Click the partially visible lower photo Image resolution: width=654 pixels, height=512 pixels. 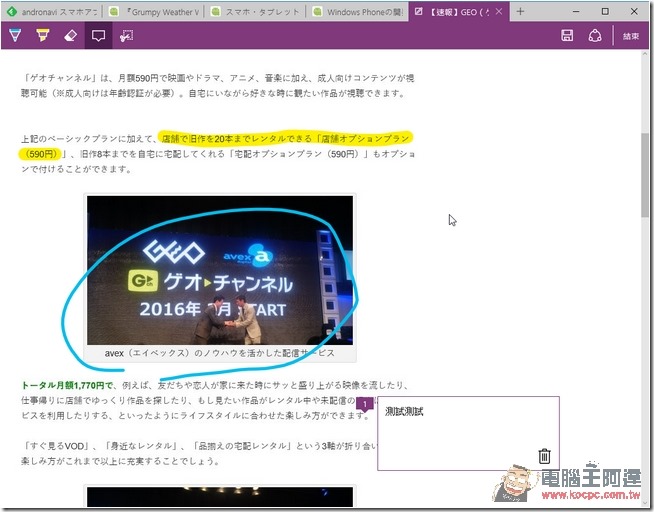[x=220, y=497]
